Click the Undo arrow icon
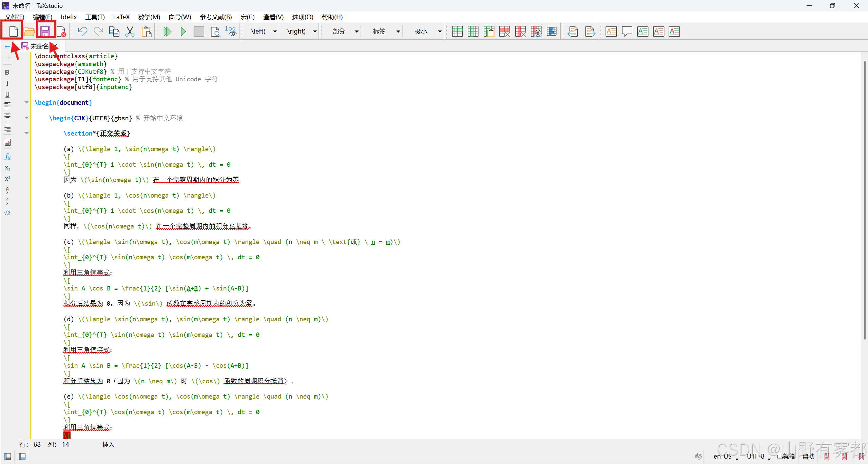 pyautogui.click(x=82, y=32)
